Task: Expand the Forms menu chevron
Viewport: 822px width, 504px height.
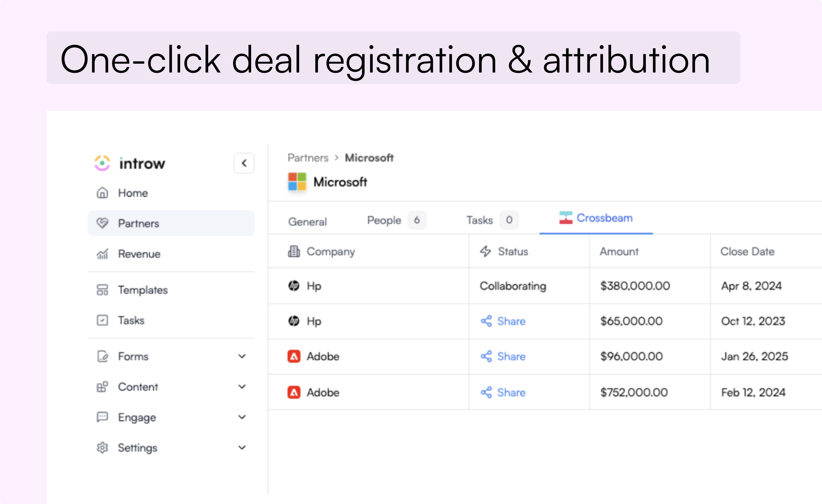Action: pyautogui.click(x=242, y=356)
